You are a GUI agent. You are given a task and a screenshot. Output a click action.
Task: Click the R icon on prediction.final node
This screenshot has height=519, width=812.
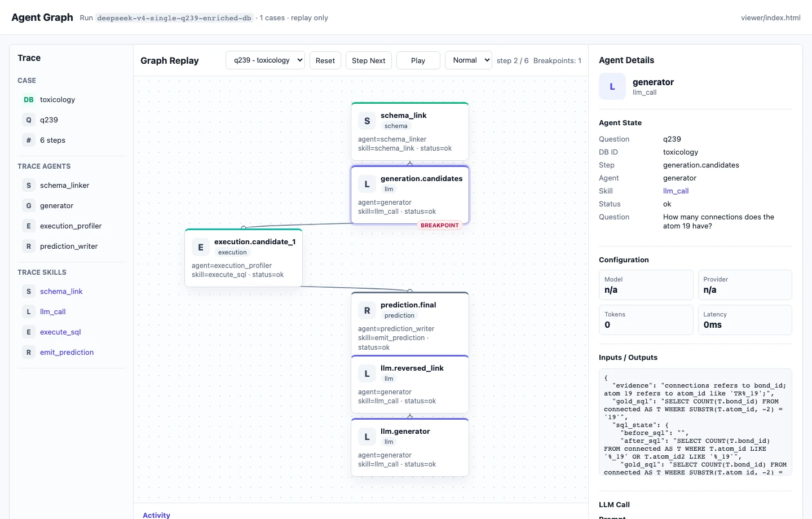(367, 310)
